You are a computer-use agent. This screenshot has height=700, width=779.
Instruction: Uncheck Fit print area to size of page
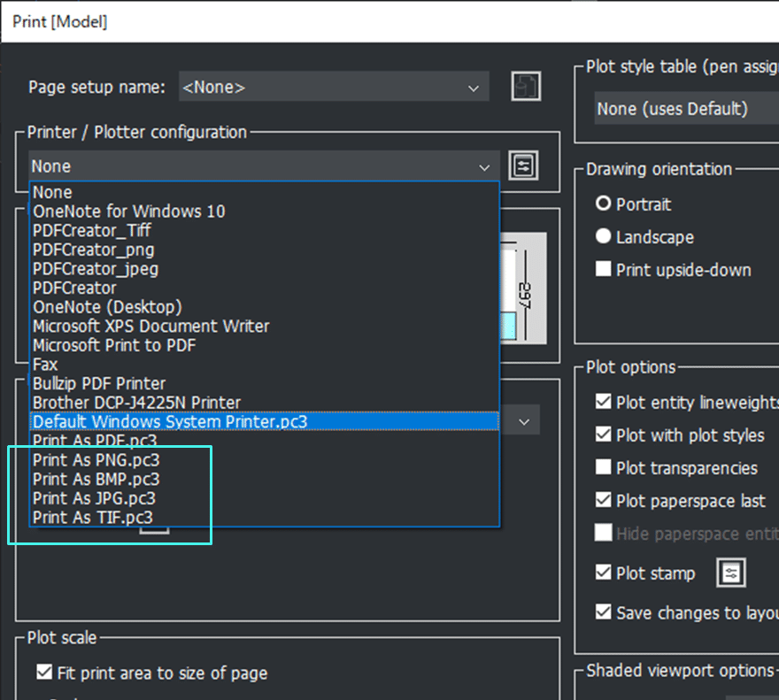click(44, 673)
